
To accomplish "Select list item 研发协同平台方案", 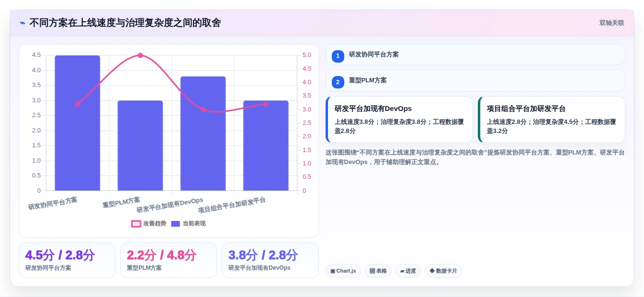I will coord(475,55).
